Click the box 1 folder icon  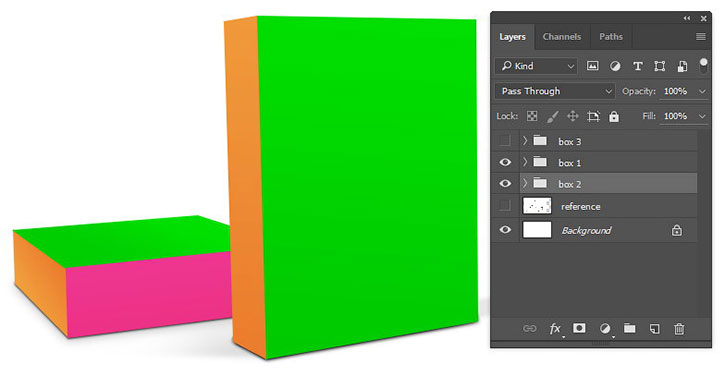pos(540,161)
